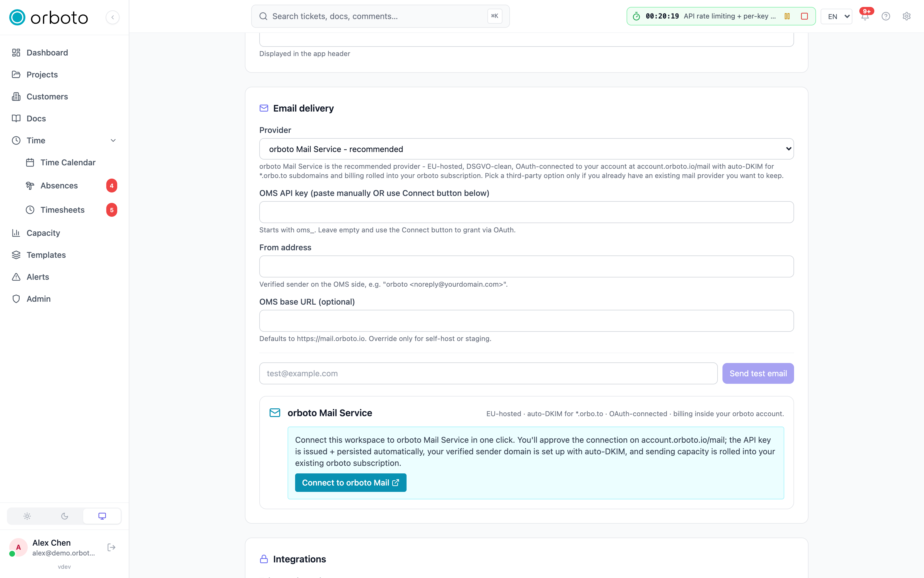The height and width of the screenshot is (578, 924).
Task: Open settings gear
Action: click(x=907, y=16)
